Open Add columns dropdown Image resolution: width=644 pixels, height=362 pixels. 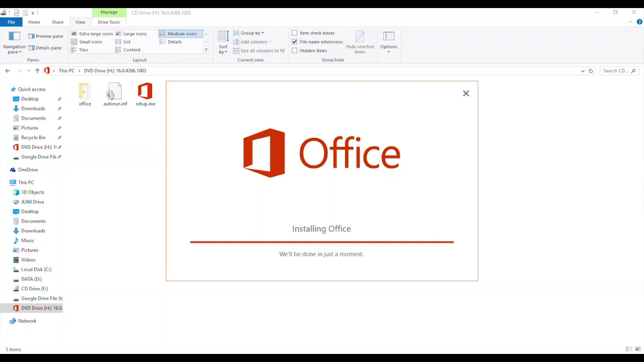252,42
